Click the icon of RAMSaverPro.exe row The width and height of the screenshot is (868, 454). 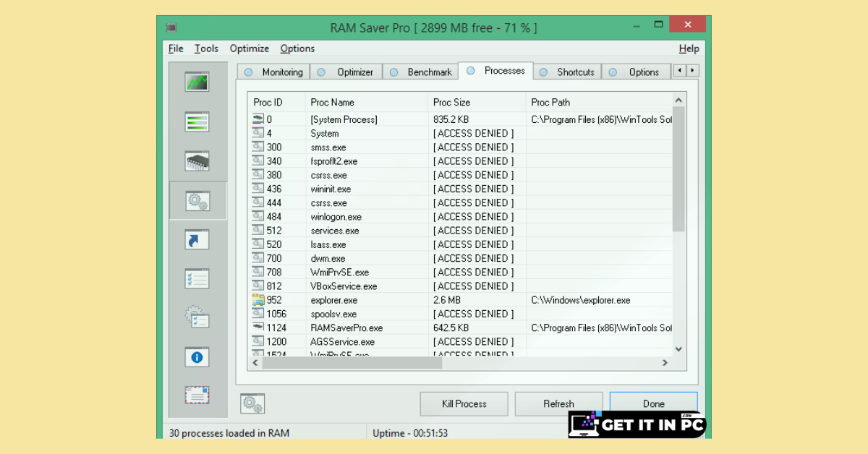[x=258, y=327]
